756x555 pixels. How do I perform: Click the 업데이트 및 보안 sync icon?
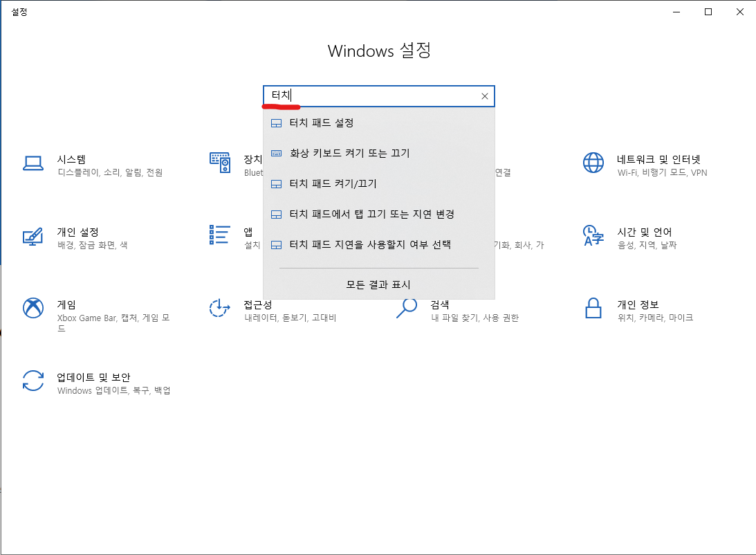pos(33,381)
